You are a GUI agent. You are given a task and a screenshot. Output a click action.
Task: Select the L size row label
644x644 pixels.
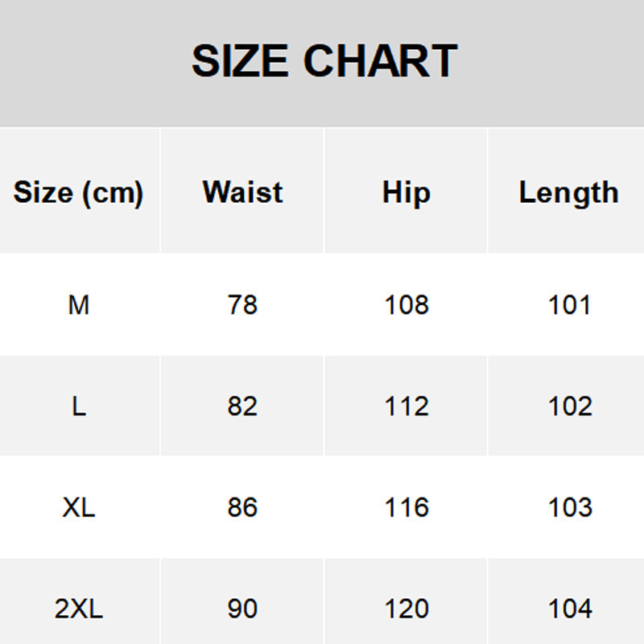79,407
